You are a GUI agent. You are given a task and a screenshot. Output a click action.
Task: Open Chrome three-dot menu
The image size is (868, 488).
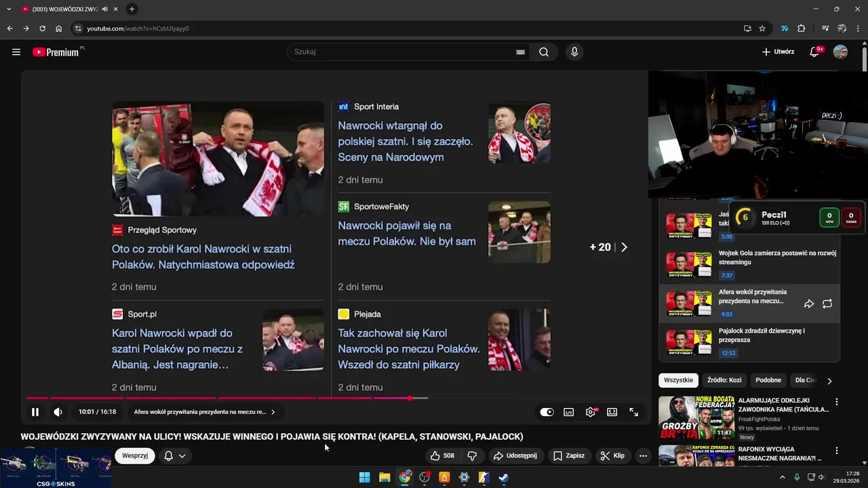click(859, 28)
